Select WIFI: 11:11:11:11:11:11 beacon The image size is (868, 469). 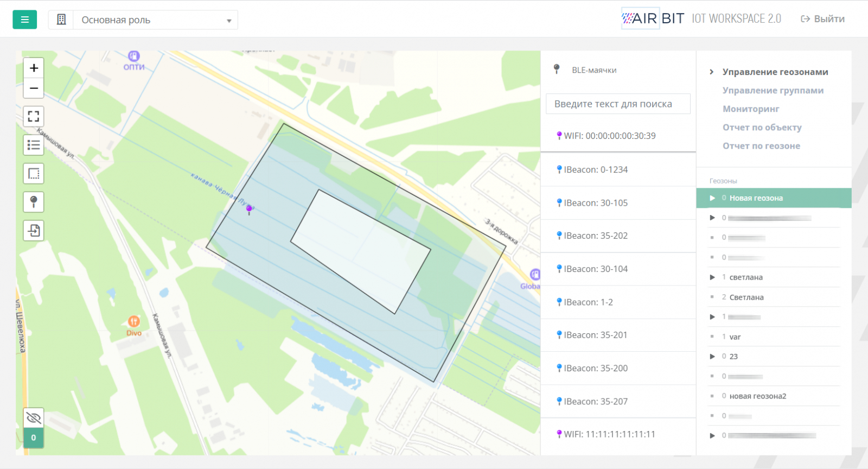coord(618,434)
